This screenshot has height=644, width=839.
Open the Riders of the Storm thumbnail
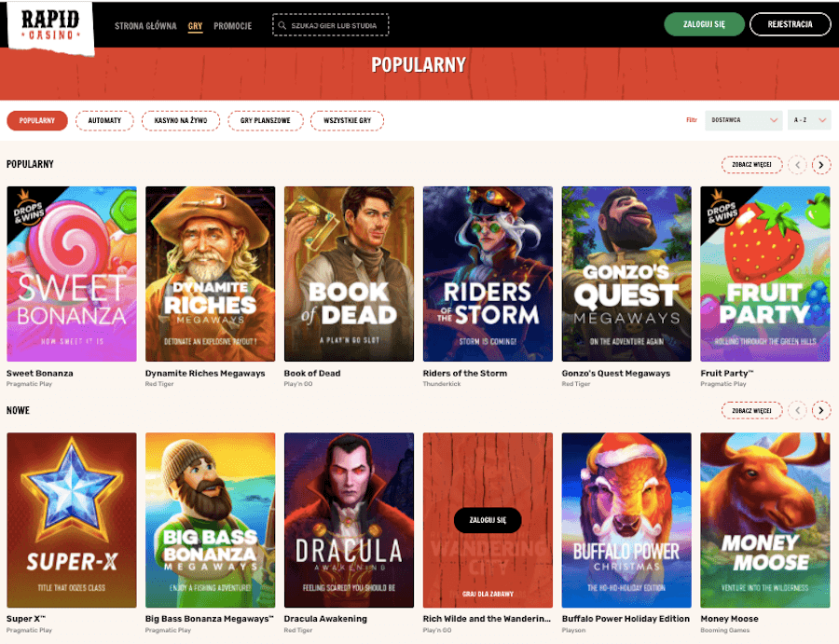pos(488,274)
